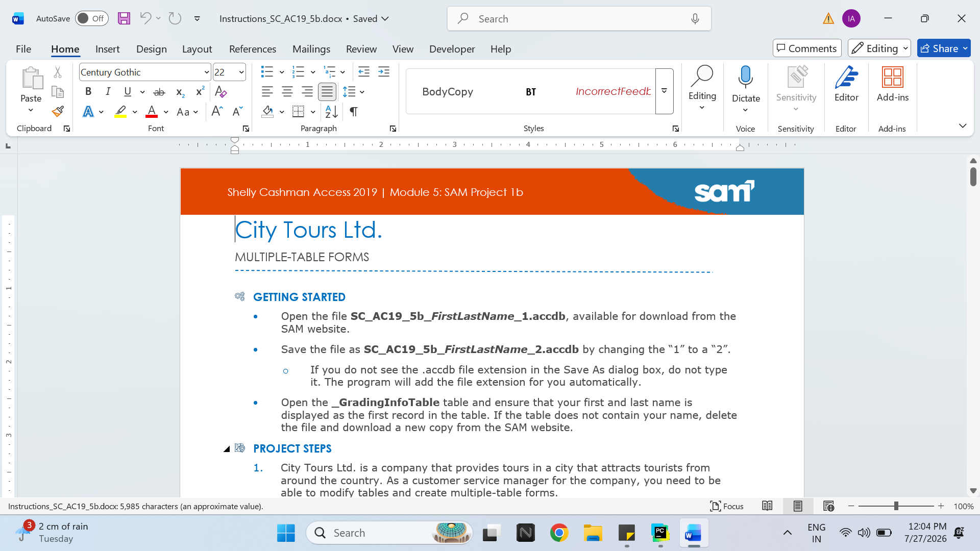
Task: Adjust the zoom slider handle
Action: coord(896,506)
